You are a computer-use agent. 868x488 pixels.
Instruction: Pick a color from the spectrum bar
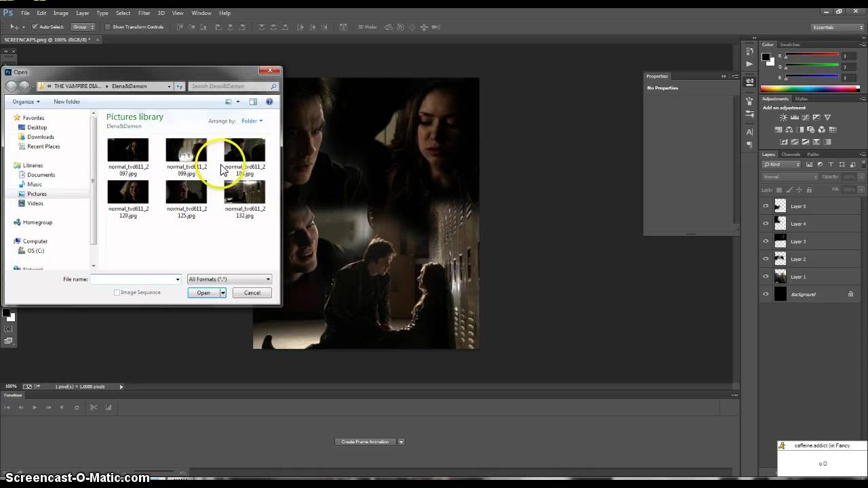click(810, 89)
